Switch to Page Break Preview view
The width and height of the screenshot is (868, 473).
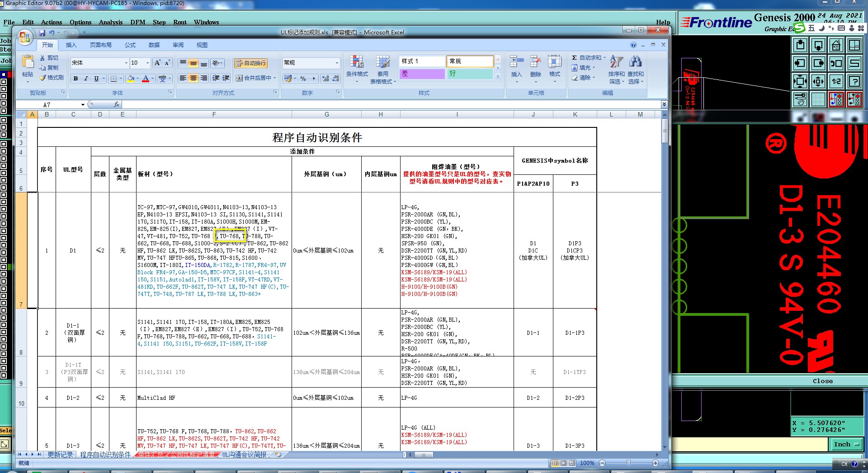coord(572,463)
